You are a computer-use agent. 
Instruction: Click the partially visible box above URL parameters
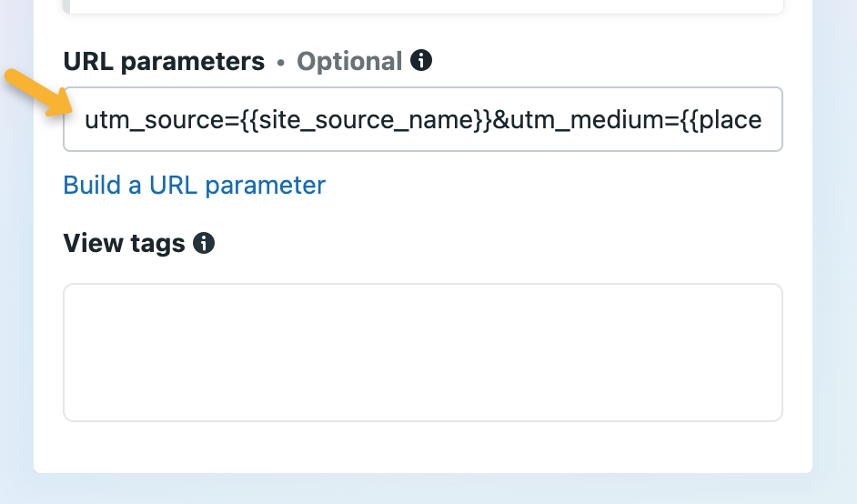423,5
